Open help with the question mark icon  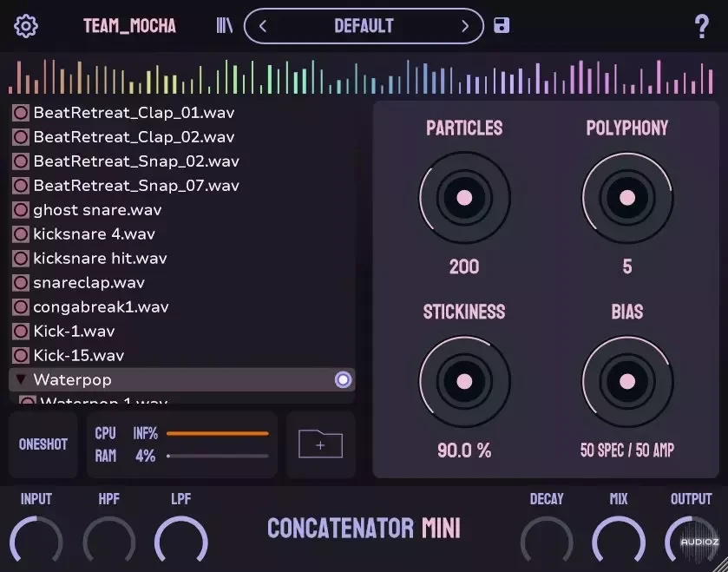(x=702, y=26)
